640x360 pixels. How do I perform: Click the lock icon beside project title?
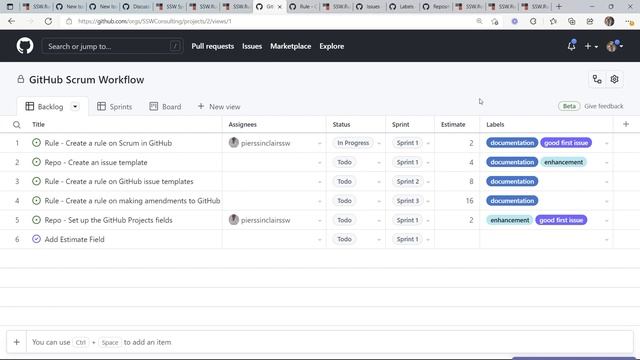pyautogui.click(x=20, y=79)
